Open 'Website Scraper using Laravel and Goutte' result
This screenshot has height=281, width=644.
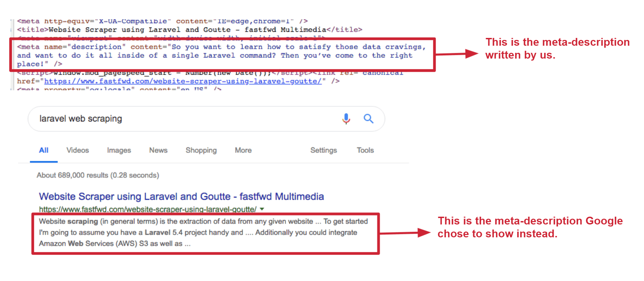181,197
